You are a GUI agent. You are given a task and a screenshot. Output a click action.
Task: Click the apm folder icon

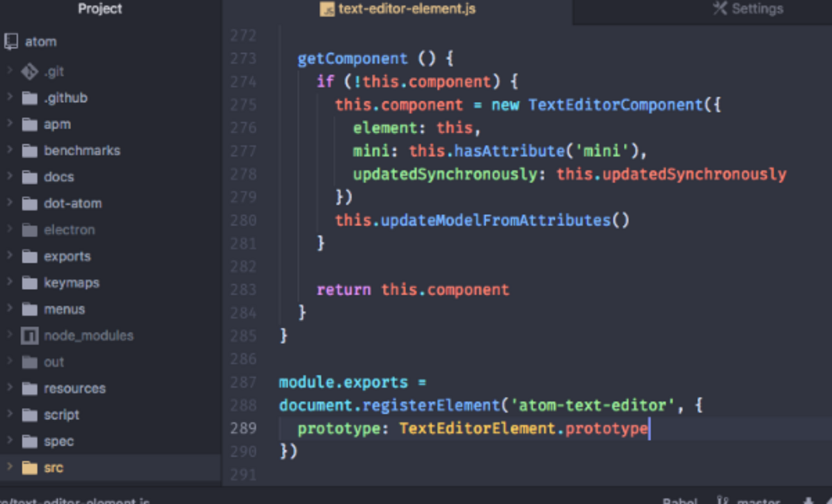(x=29, y=124)
